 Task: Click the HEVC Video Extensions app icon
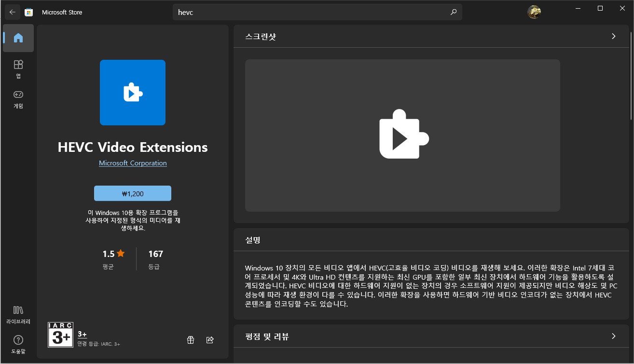click(x=133, y=93)
